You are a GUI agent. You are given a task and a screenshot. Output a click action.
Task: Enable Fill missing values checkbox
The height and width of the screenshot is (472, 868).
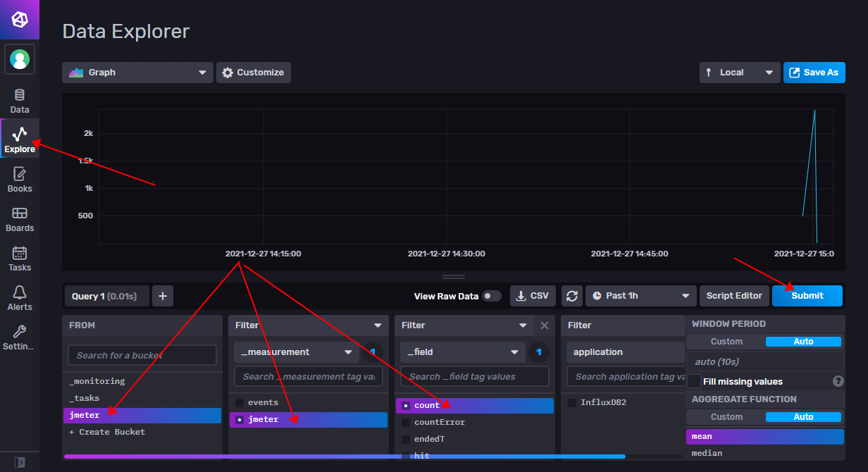pyautogui.click(x=694, y=381)
